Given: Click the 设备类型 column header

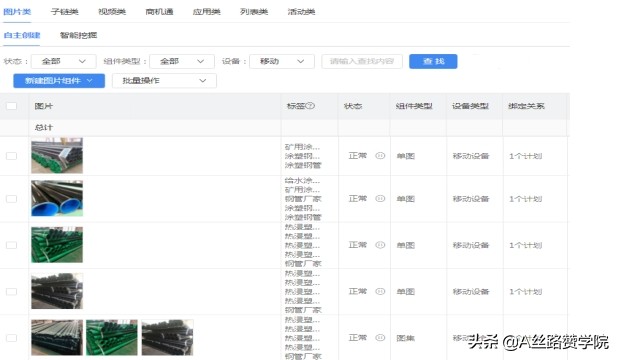Looking at the screenshot, I should [470, 106].
